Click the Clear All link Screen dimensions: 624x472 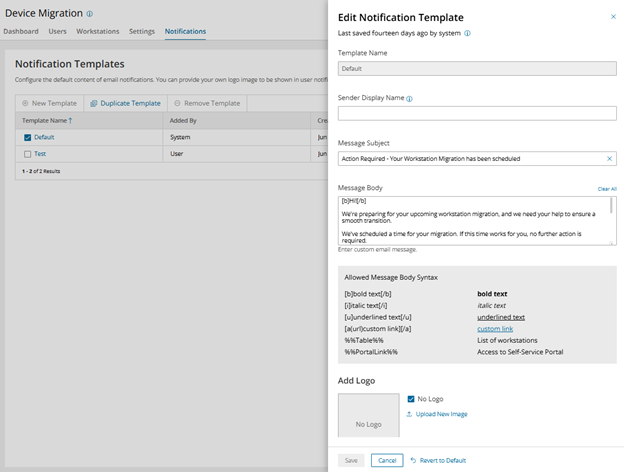(607, 188)
